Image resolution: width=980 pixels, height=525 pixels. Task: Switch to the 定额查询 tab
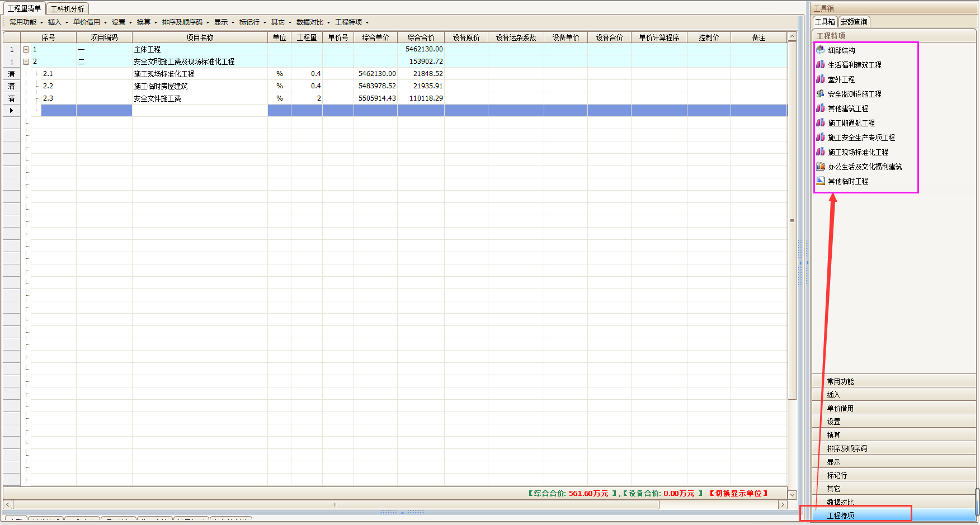(854, 22)
